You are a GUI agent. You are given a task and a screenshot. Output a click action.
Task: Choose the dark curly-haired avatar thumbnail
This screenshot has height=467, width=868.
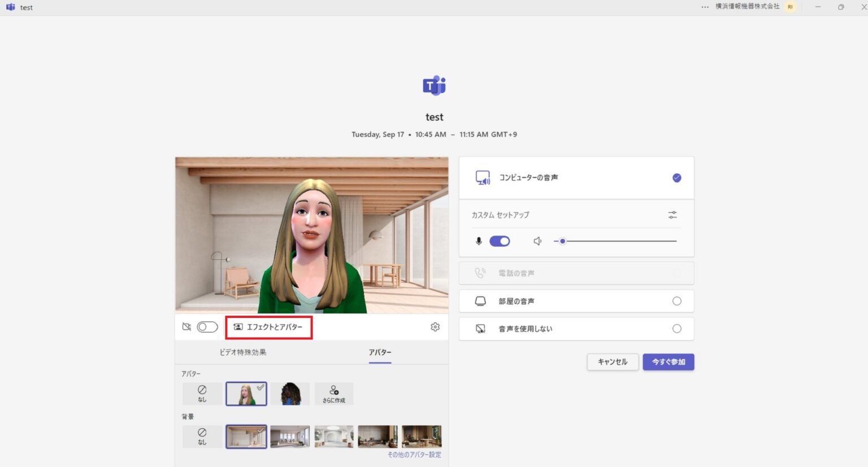click(x=290, y=394)
